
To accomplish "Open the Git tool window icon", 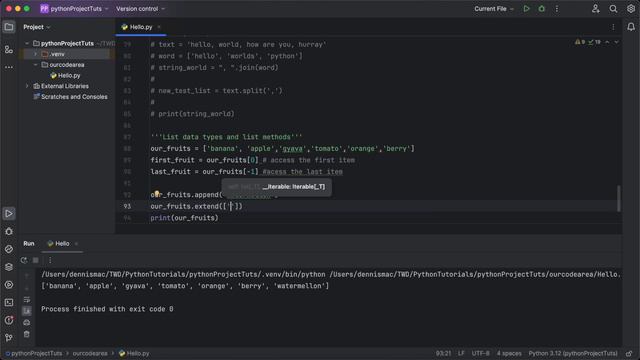I will tap(9, 338).
